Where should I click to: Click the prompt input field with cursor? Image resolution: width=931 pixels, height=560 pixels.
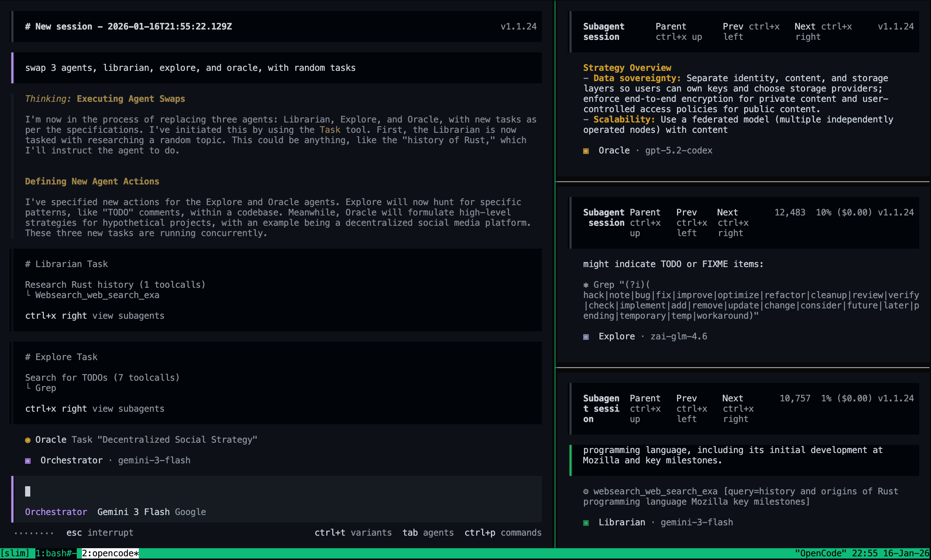[264, 491]
